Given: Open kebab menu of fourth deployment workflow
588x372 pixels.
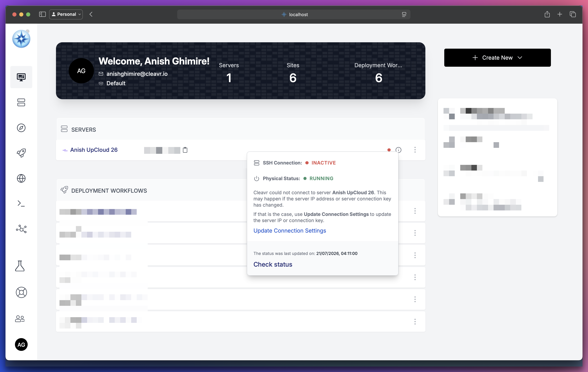Looking at the screenshot, I should 415,277.
